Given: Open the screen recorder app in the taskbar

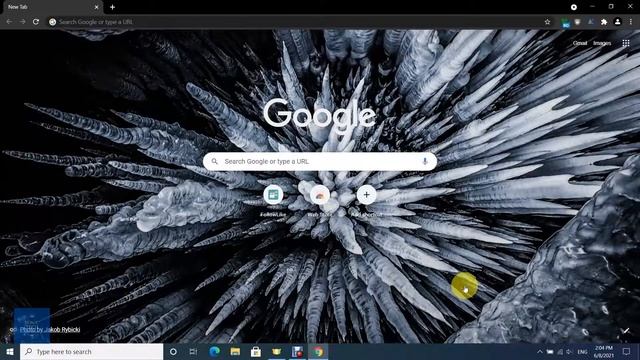Looking at the screenshot, I should 298,351.
